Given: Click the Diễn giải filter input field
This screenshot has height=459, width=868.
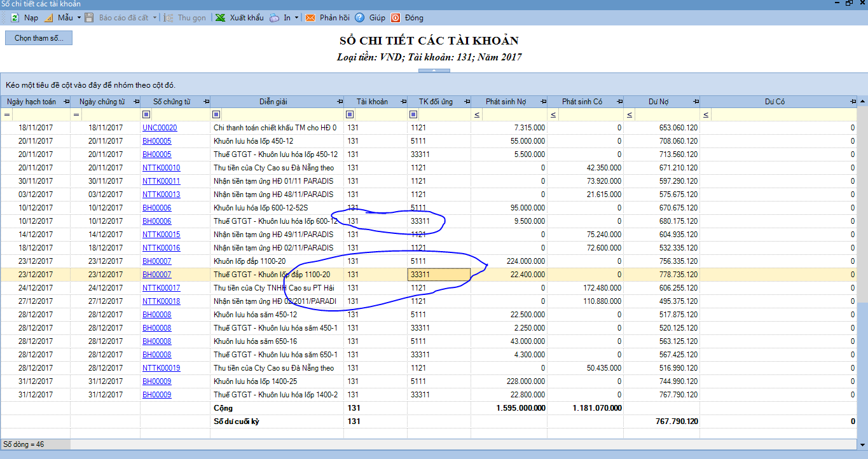Looking at the screenshot, I should click(x=281, y=114).
